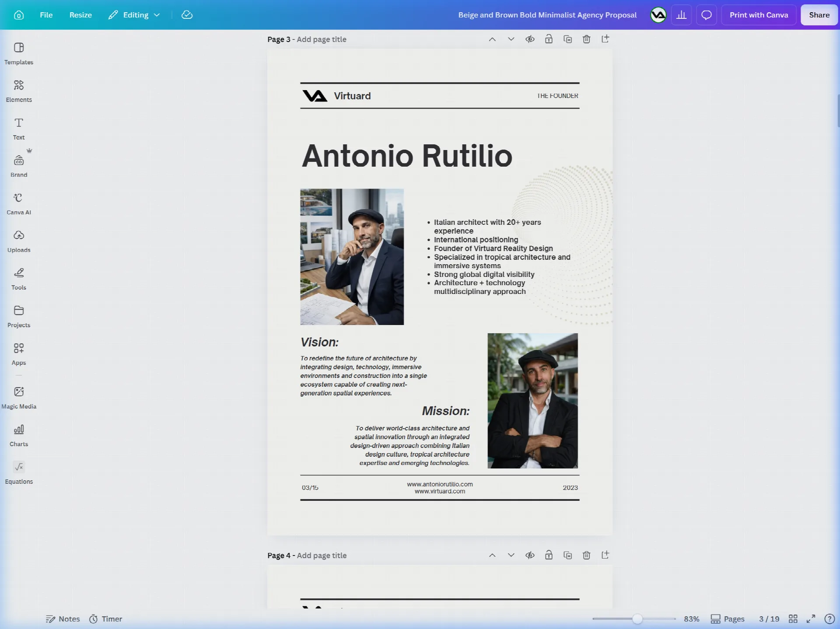Click Print with Canva button

point(759,15)
